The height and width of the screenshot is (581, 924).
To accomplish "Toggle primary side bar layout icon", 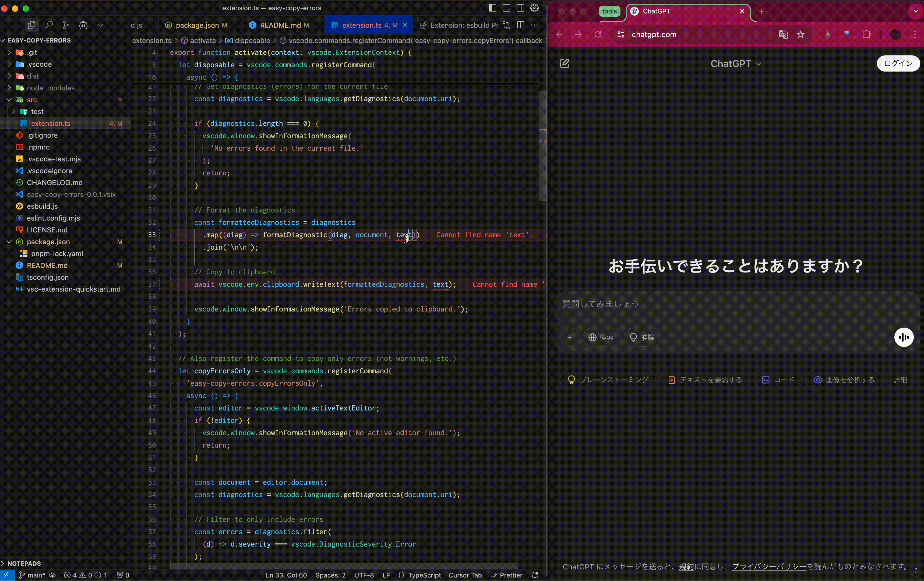I will 492,8.
